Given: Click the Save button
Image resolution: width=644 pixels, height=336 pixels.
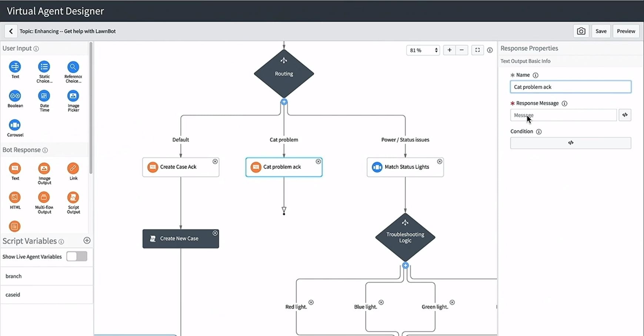Looking at the screenshot, I should [601, 31].
